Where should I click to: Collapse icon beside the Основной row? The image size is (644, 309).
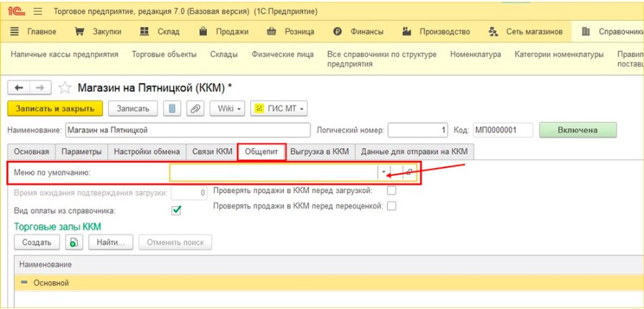click(24, 283)
